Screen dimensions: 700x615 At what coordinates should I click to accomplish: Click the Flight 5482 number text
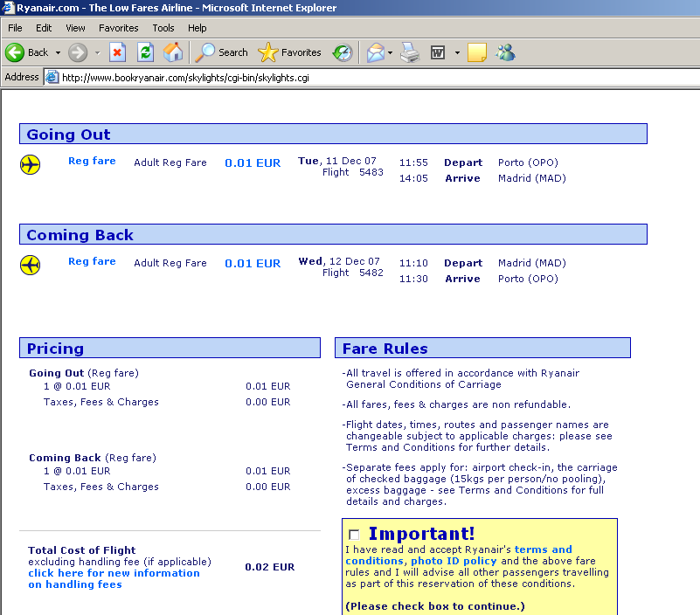point(353,273)
